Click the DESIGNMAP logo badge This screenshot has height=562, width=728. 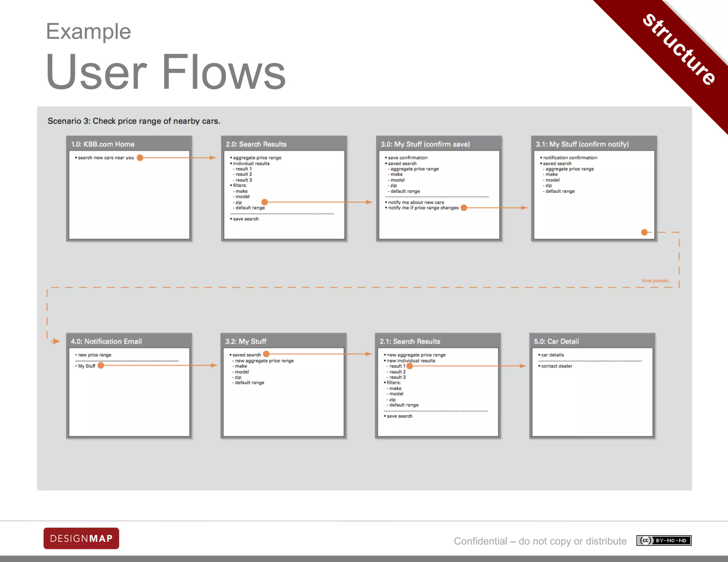81,538
